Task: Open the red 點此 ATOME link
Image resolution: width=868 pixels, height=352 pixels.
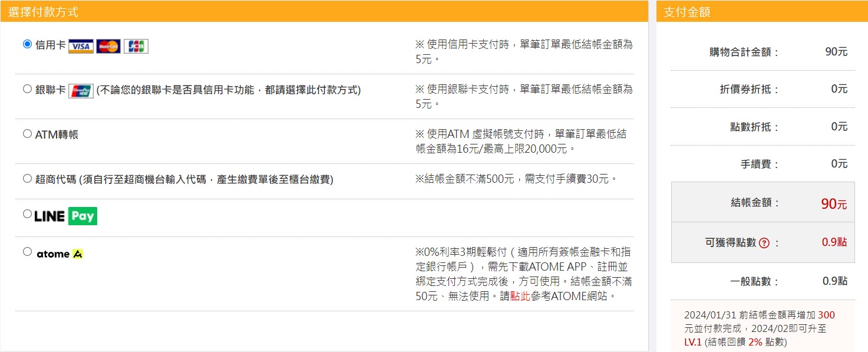Action: point(520,296)
